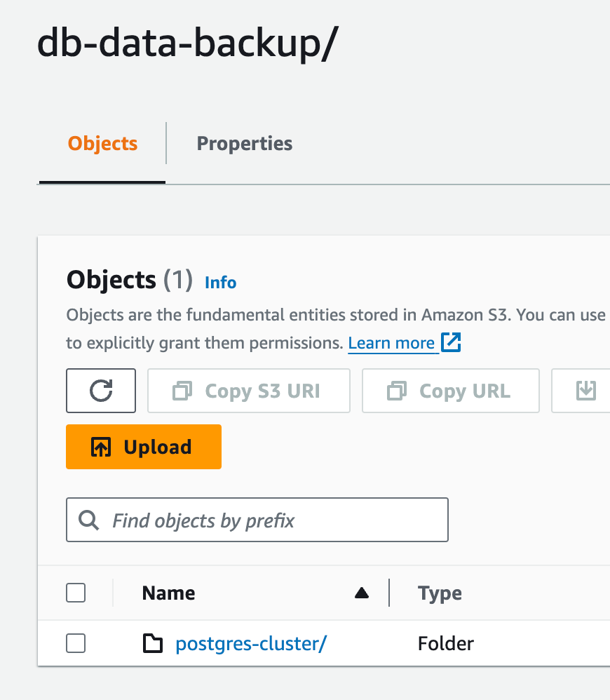Click the refresh objects icon

pos(100,391)
